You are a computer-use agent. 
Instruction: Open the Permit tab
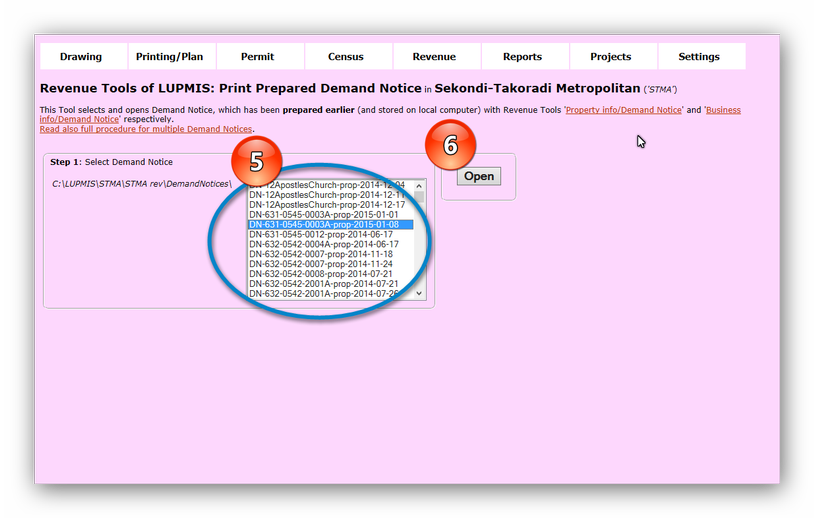[x=260, y=57]
